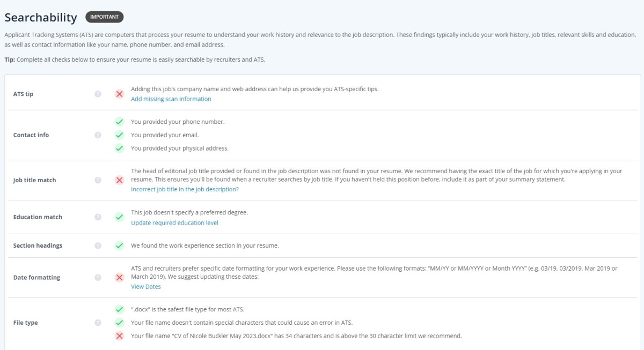Click the File type help icon
This screenshot has height=350, width=644.
pos(98,323)
